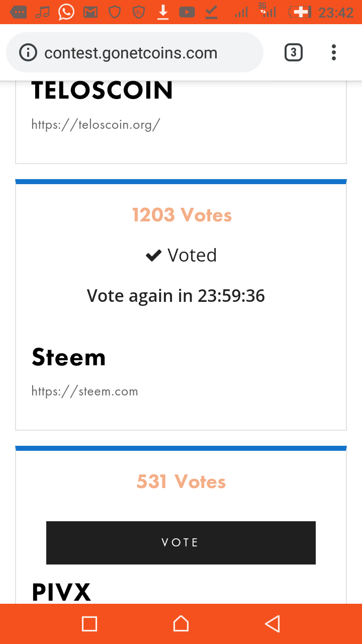Tap the Voted checkmark icon
Screen dimensions: 362x644
click(153, 256)
